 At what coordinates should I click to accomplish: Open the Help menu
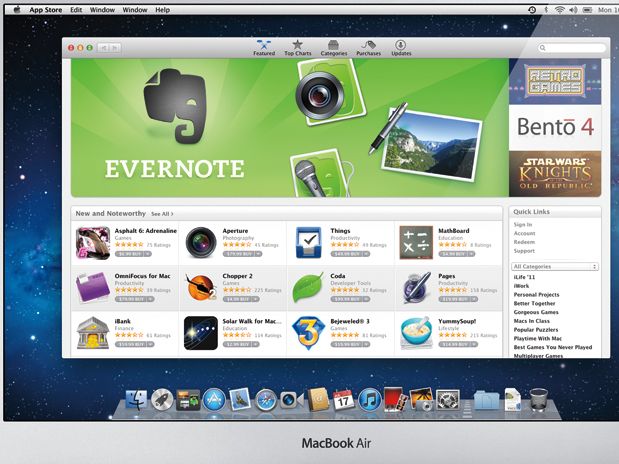point(162,9)
